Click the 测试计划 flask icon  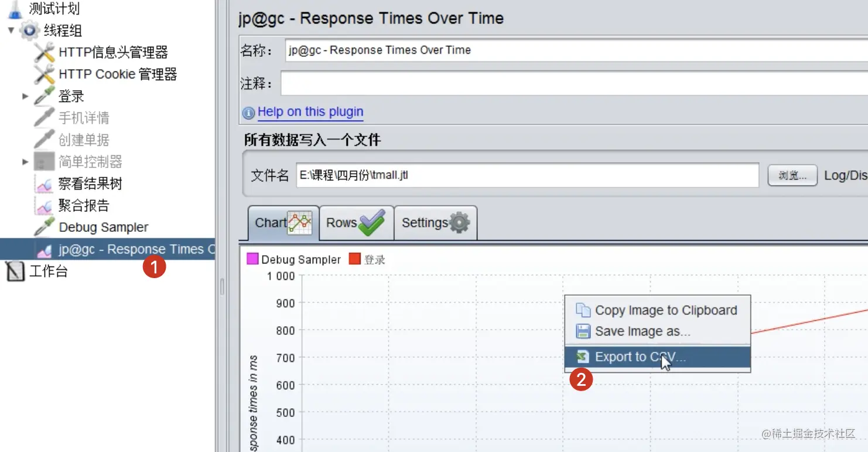[x=15, y=9]
